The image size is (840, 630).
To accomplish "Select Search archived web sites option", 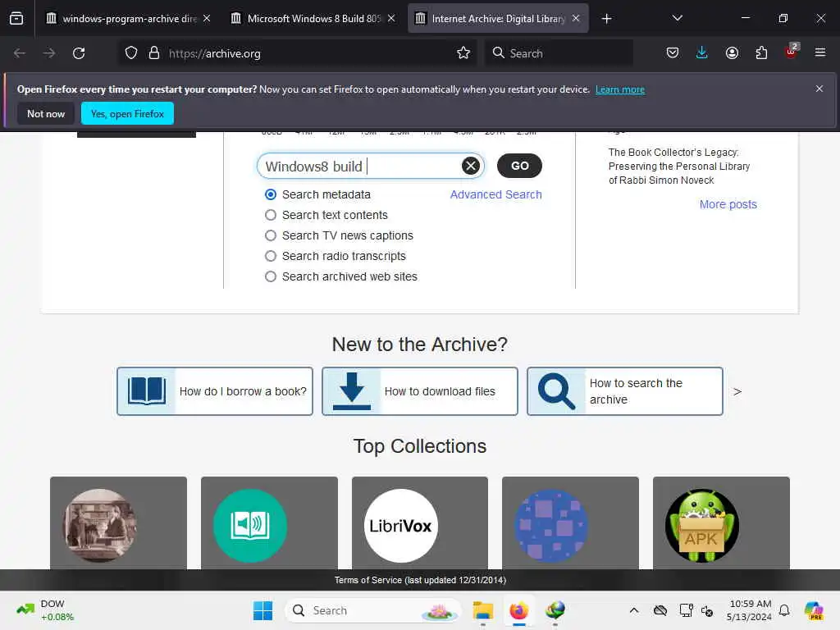I will 271,276.
